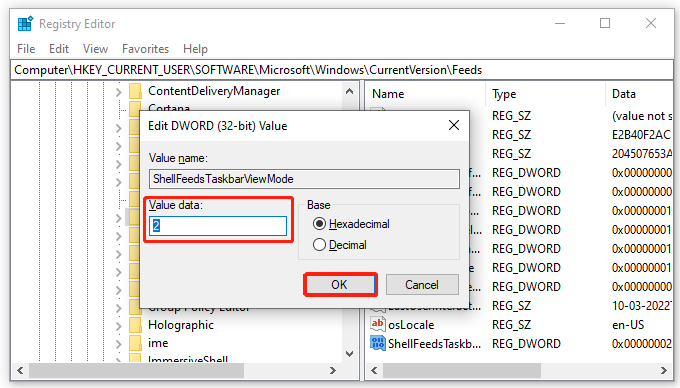Open the Help menu
Image resolution: width=680 pixels, height=388 pixels.
(195, 49)
